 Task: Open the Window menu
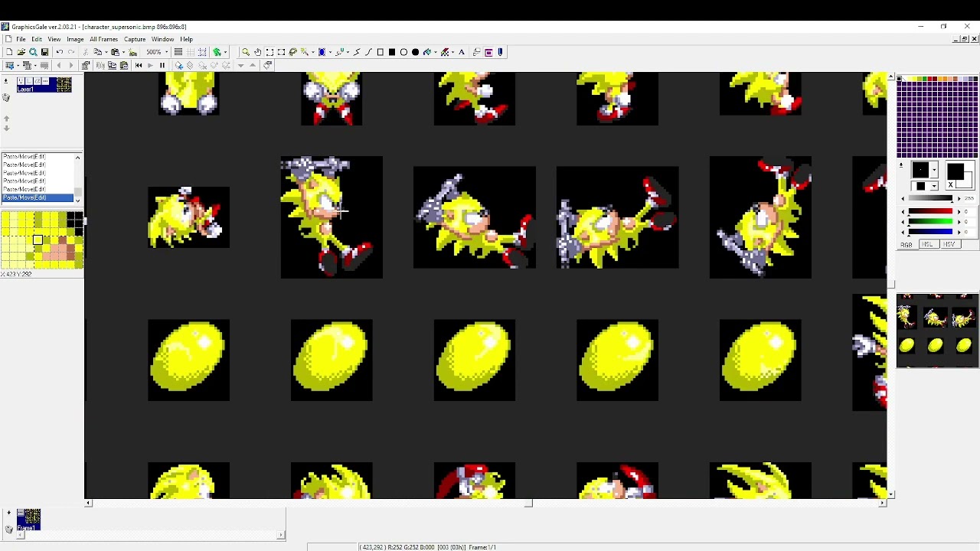pyautogui.click(x=162, y=39)
